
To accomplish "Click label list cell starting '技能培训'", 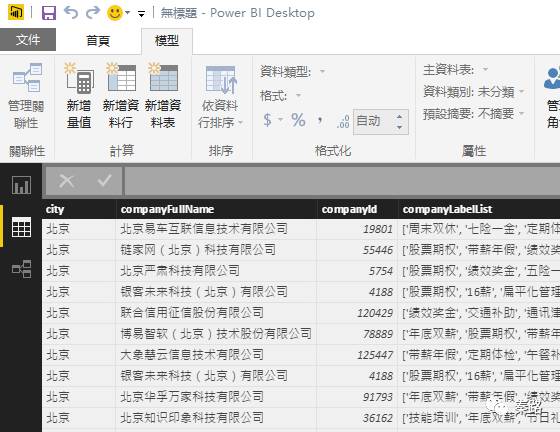I will point(479,418).
